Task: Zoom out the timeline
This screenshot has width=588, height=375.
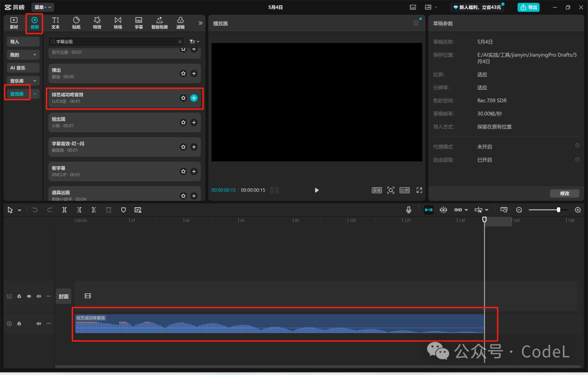Action: [x=519, y=210]
